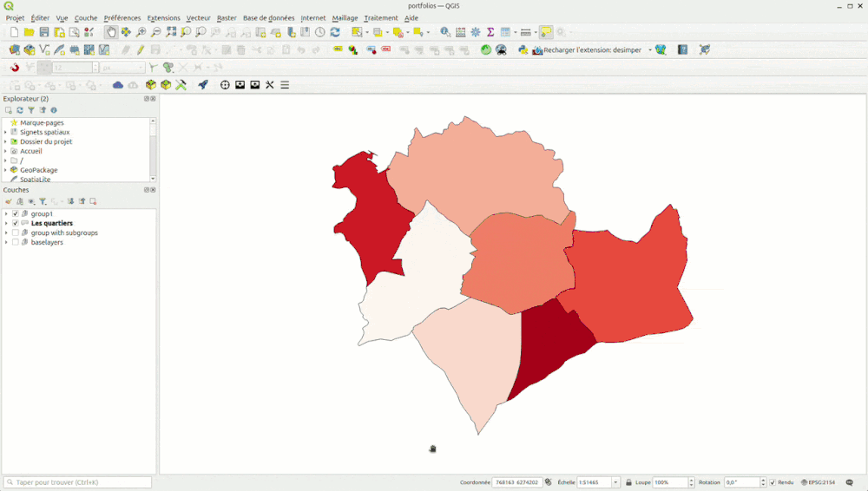Click the blue rocket icon in the toolbar

pyautogui.click(x=203, y=85)
